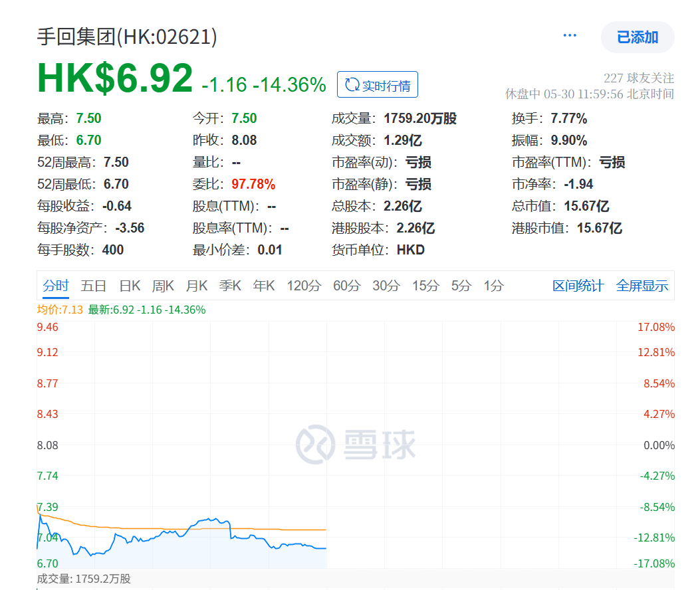The width and height of the screenshot is (700, 590).
Task: Click the 最小价差 0.01 value
Action: click(x=270, y=249)
